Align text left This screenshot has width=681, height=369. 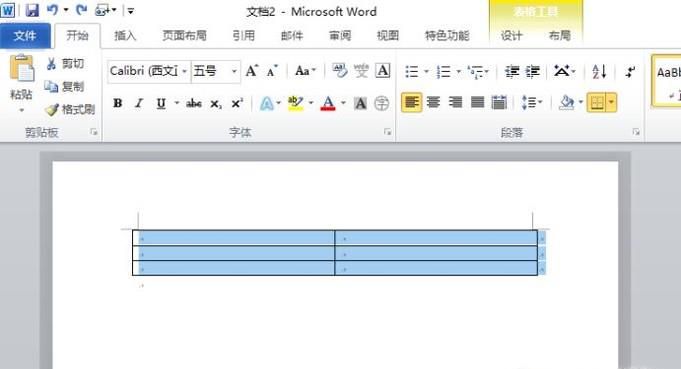click(411, 102)
